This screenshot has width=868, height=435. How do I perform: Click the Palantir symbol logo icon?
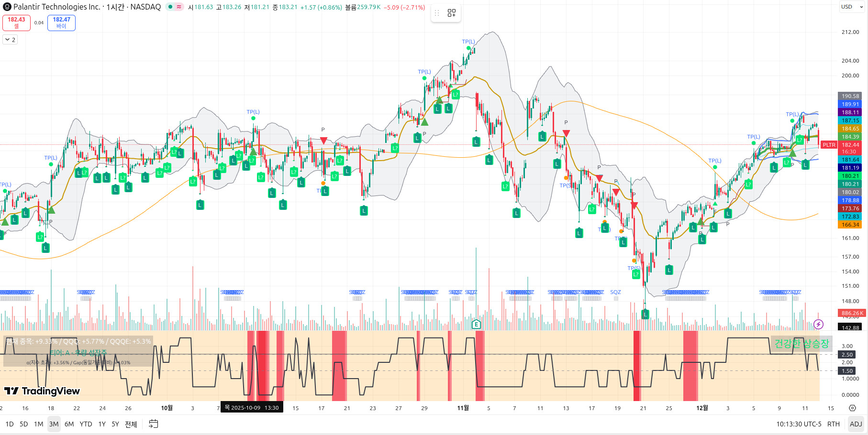(x=7, y=7)
